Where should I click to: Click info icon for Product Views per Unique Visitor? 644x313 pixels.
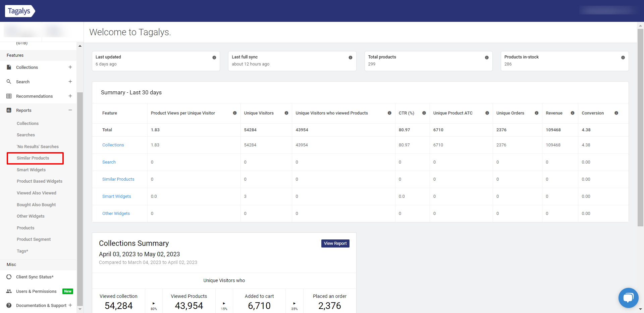235,113
